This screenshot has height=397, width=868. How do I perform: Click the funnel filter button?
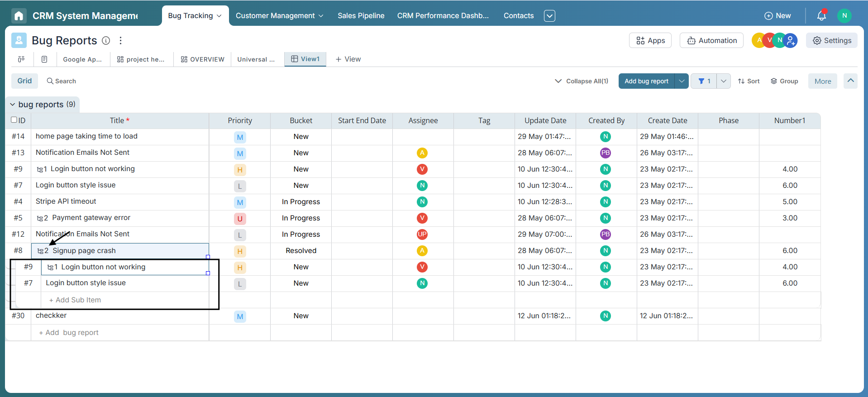(704, 81)
